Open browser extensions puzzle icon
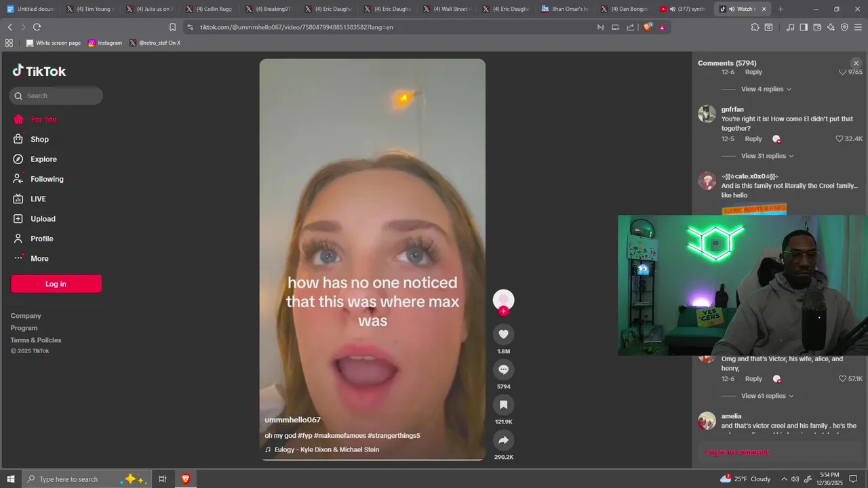 tap(755, 27)
